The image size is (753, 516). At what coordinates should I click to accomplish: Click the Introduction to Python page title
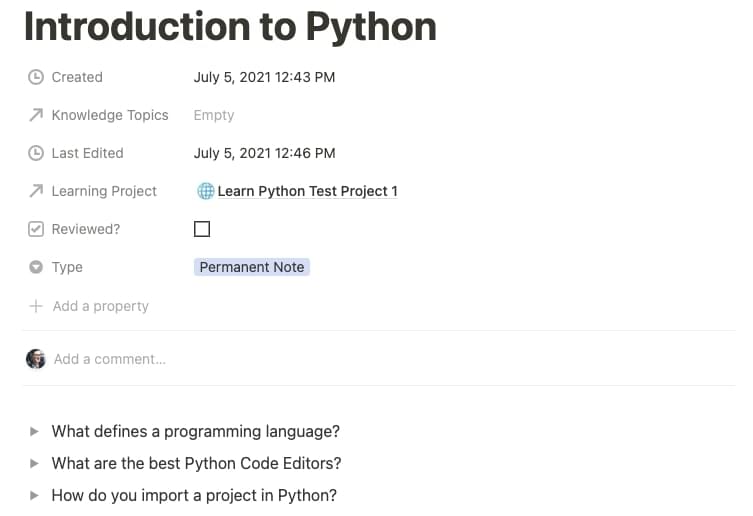point(230,27)
